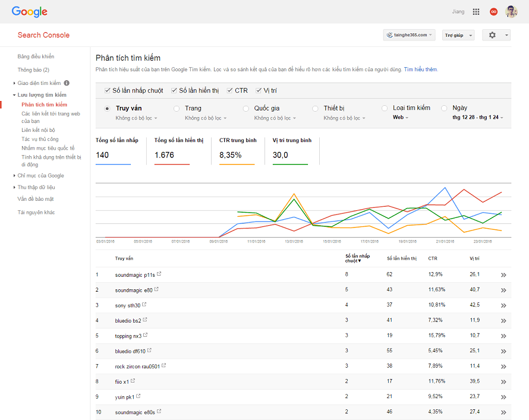Open the Quốc gia filter dropdown

click(x=275, y=118)
